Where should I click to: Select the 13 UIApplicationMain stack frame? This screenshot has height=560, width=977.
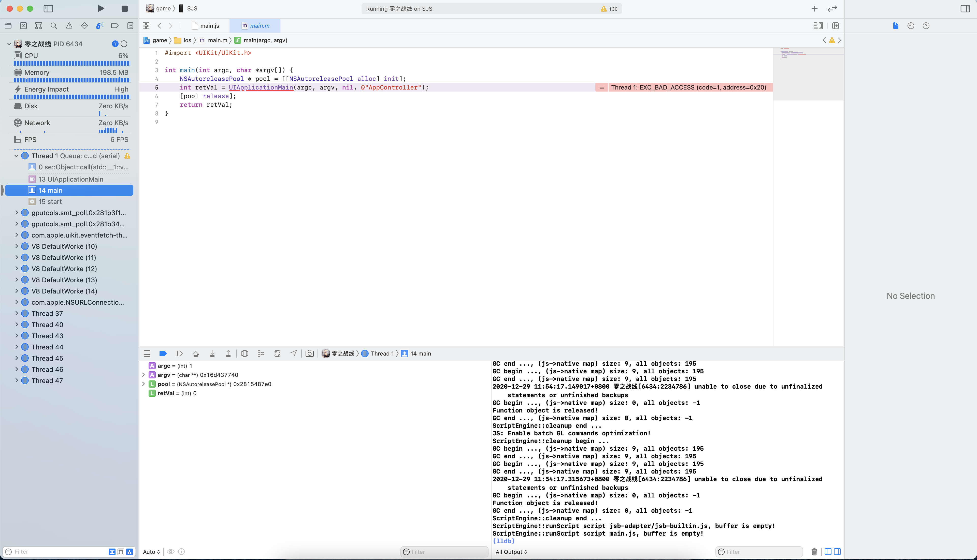point(71,179)
